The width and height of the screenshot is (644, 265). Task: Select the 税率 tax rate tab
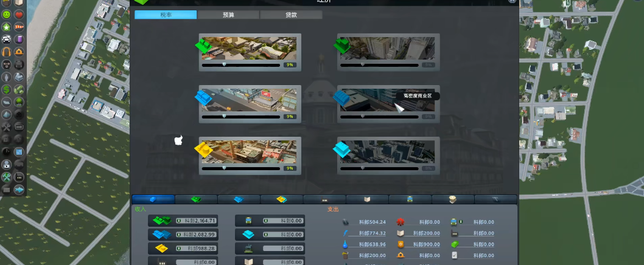166,15
